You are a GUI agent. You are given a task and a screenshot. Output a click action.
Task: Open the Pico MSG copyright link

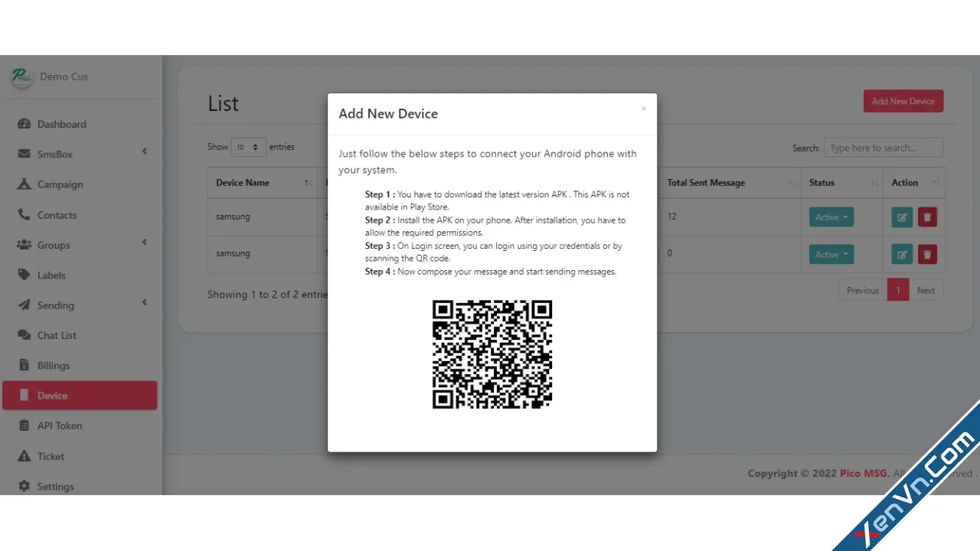(x=863, y=473)
